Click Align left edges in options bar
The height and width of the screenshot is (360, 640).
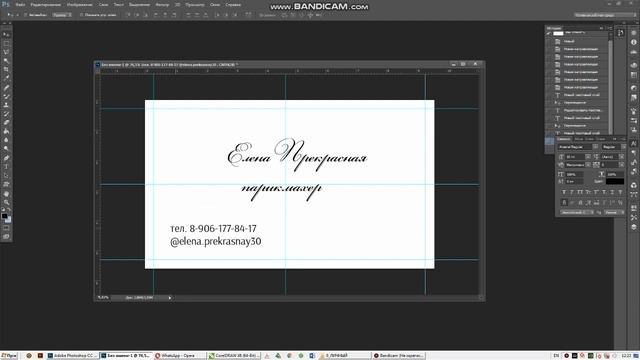[156, 15]
